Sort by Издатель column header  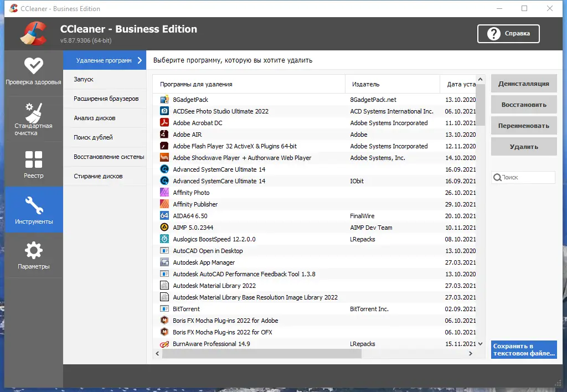click(x=393, y=84)
